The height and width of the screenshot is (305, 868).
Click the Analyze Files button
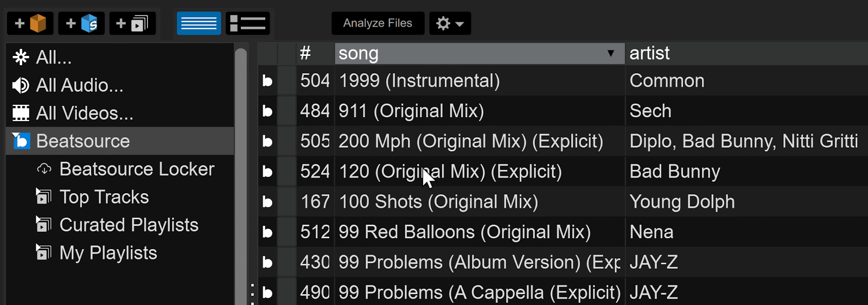click(378, 23)
